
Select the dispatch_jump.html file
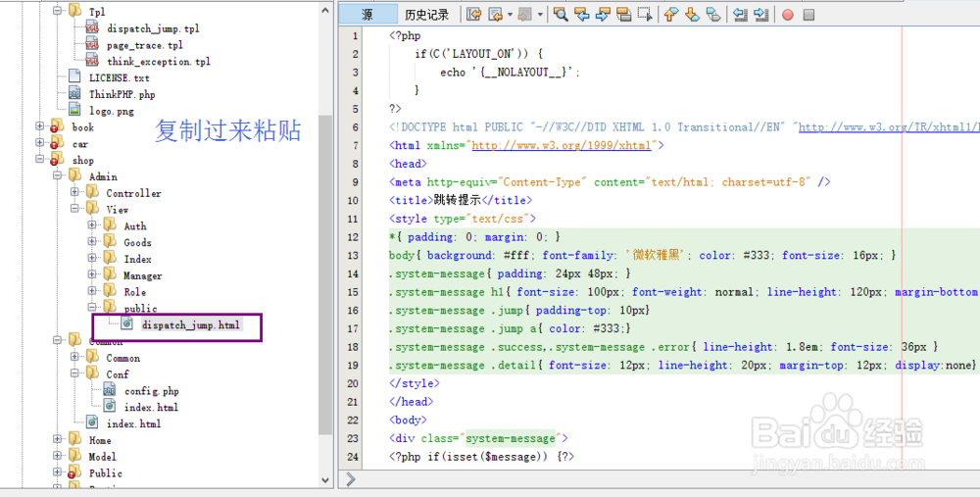(191, 324)
